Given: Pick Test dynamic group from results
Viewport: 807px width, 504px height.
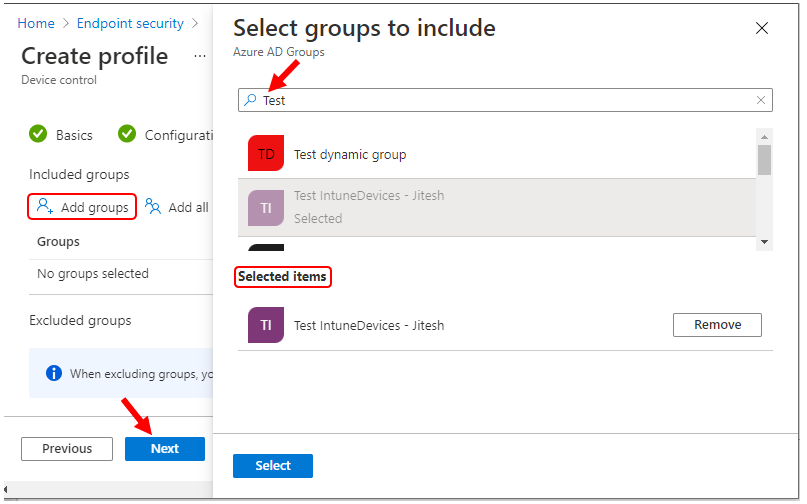Looking at the screenshot, I should click(x=497, y=153).
